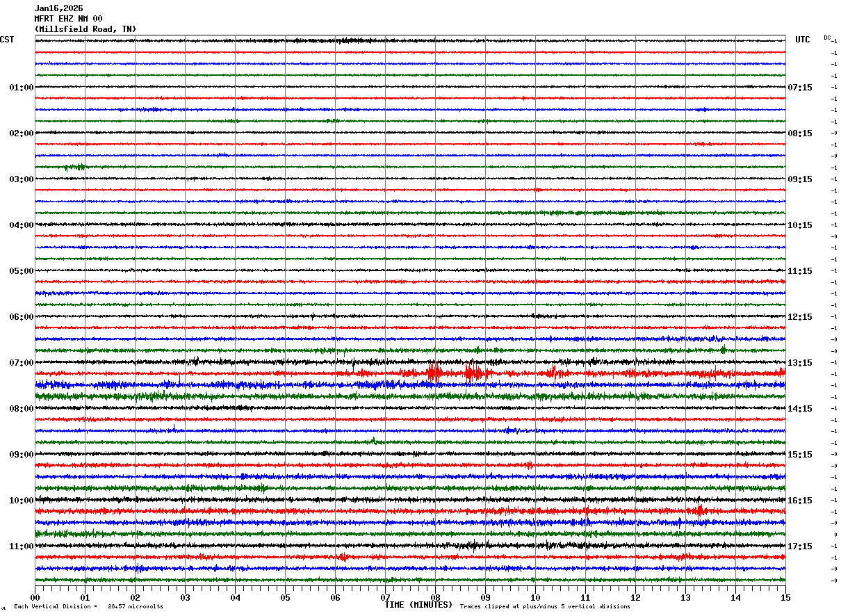
Task: Select the 01:00 CST time label
Action: point(22,88)
